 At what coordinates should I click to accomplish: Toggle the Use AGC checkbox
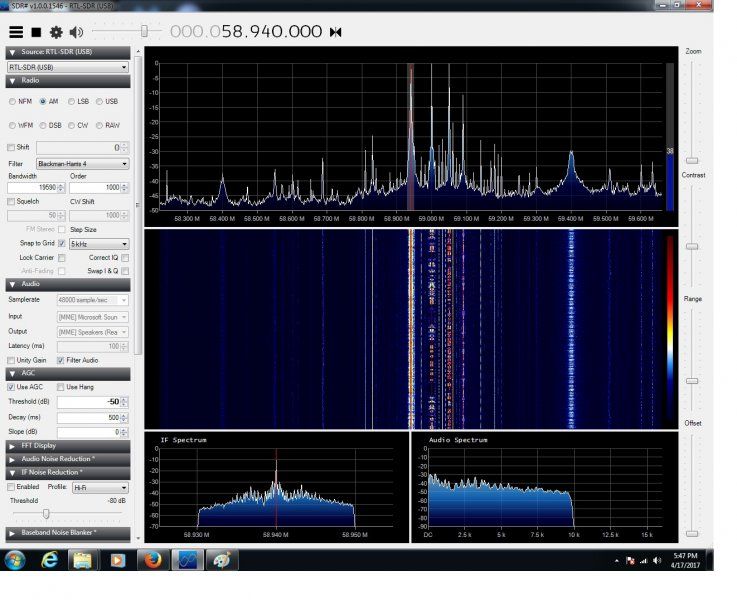[x=12, y=387]
